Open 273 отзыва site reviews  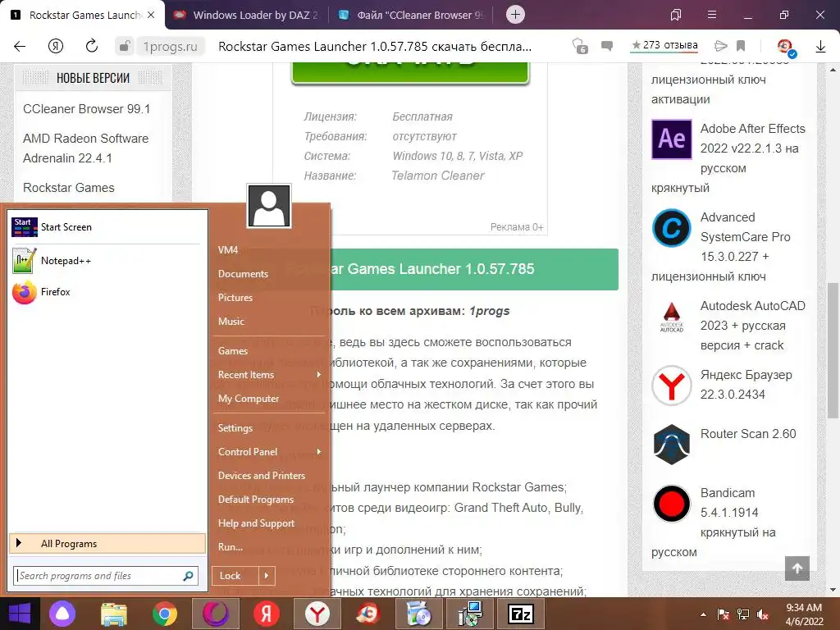point(664,46)
